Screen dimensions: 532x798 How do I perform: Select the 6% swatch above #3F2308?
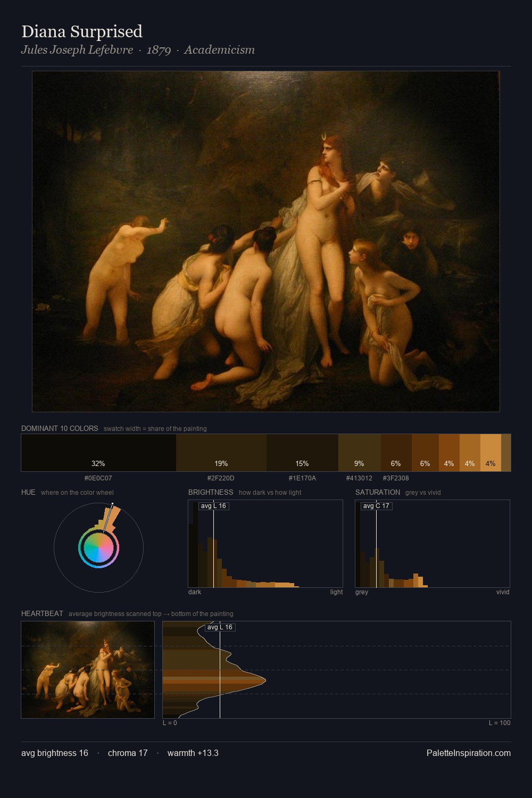pyautogui.click(x=396, y=453)
